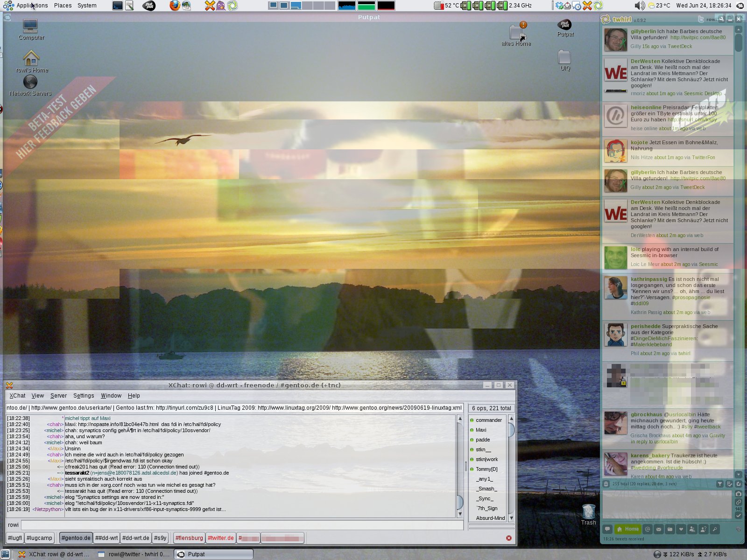747x560 pixels.
Task: Click the Dropbox tray icon
Action: point(559,6)
